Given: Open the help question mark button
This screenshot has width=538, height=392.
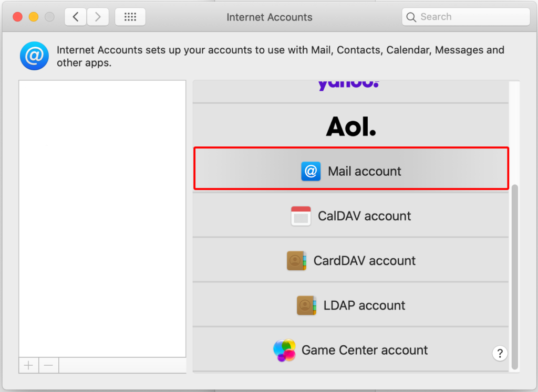Looking at the screenshot, I should pos(500,353).
